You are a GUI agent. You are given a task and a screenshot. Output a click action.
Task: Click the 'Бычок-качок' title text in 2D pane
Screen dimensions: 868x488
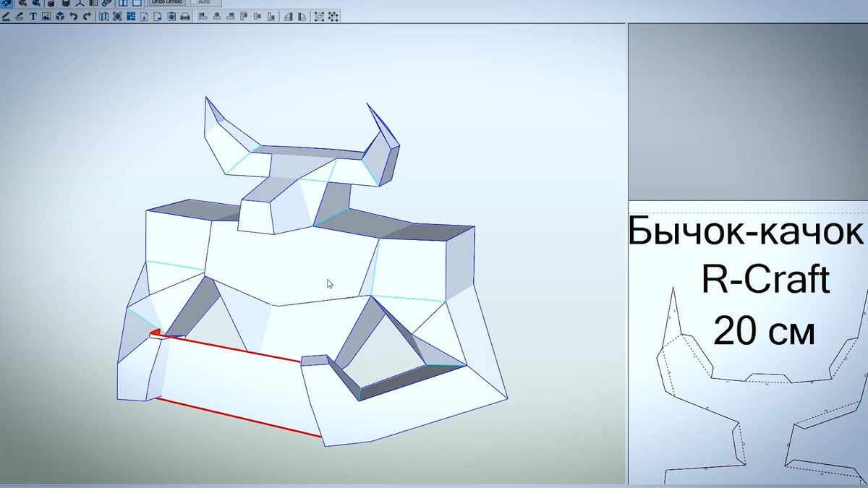(x=746, y=233)
